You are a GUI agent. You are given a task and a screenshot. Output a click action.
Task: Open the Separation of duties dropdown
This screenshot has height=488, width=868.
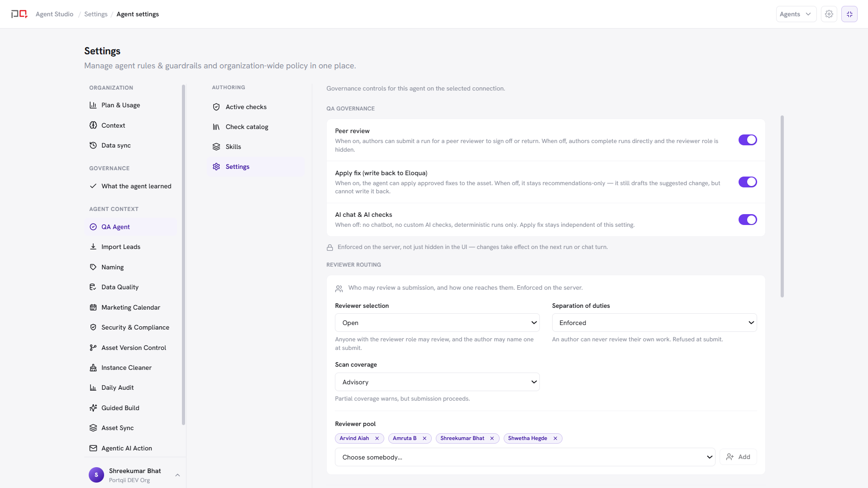click(x=654, y=323)
